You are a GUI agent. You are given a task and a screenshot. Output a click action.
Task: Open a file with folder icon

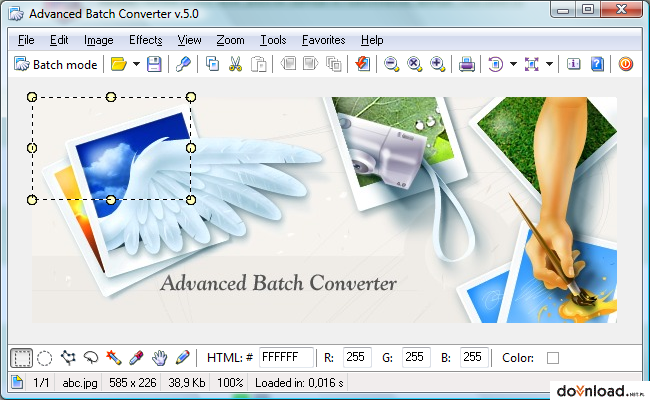point(119,64)
